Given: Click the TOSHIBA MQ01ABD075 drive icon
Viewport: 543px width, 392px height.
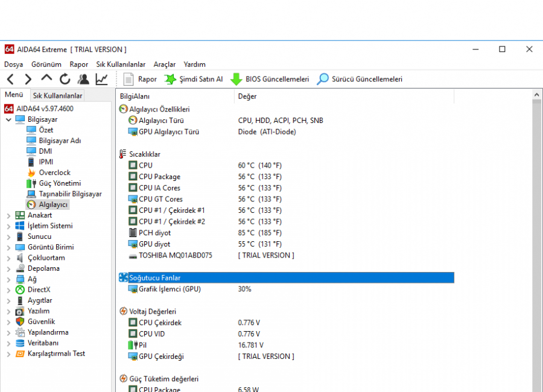Looking at the screenshot, I should (x=133, y=256).
